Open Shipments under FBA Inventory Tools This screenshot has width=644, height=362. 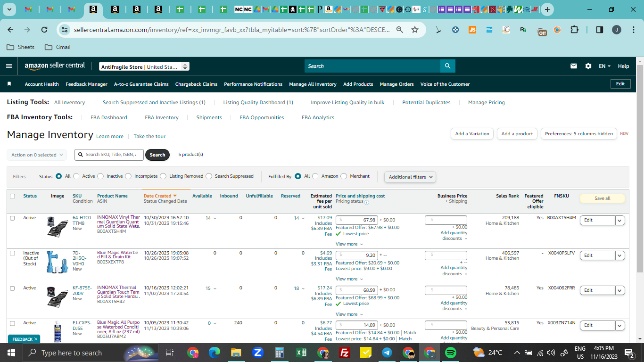(209, 117)
